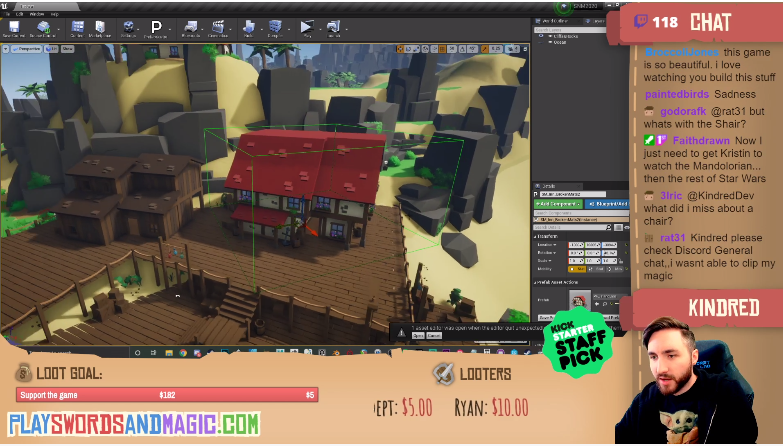Open the Help menu
The width and height of the screenshot is (783, 446).
point(54,14)
